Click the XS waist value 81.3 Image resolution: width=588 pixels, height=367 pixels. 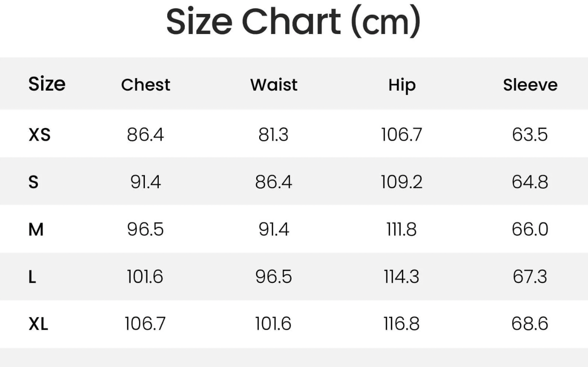[273, 135]
